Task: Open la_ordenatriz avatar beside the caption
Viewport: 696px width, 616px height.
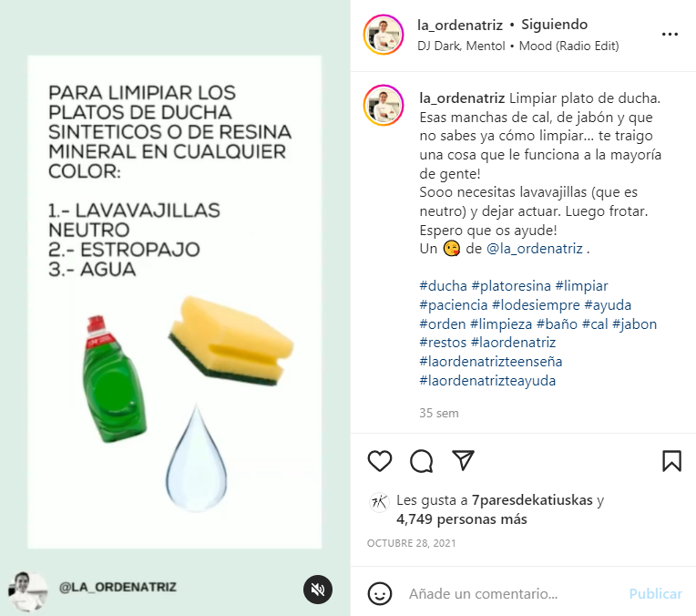Action: coord(384,105)
